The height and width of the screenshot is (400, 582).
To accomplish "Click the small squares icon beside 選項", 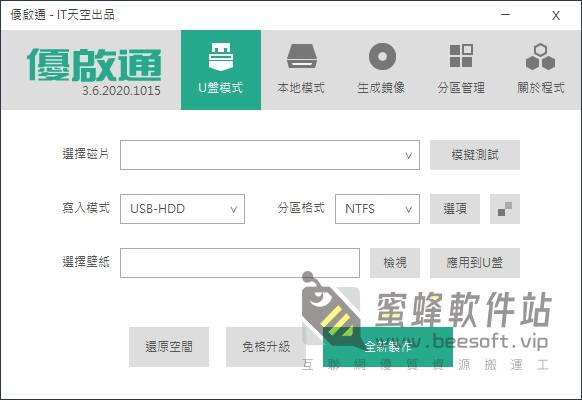I will [x=505, y=209].
